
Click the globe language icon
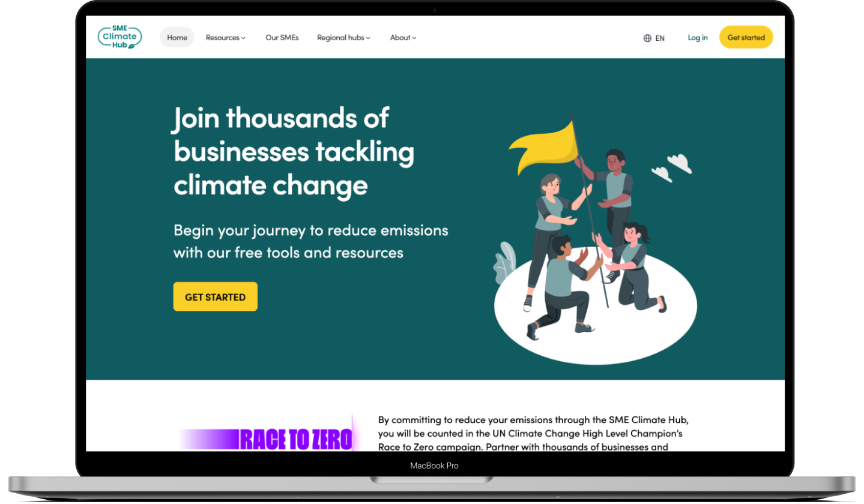click(x=647, y=38)
